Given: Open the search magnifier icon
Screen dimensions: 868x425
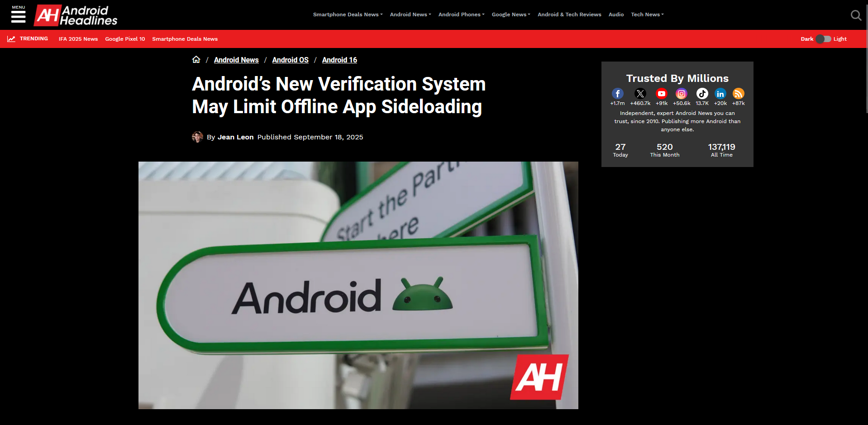Looking at the screenshot, I should click(856, 15).
